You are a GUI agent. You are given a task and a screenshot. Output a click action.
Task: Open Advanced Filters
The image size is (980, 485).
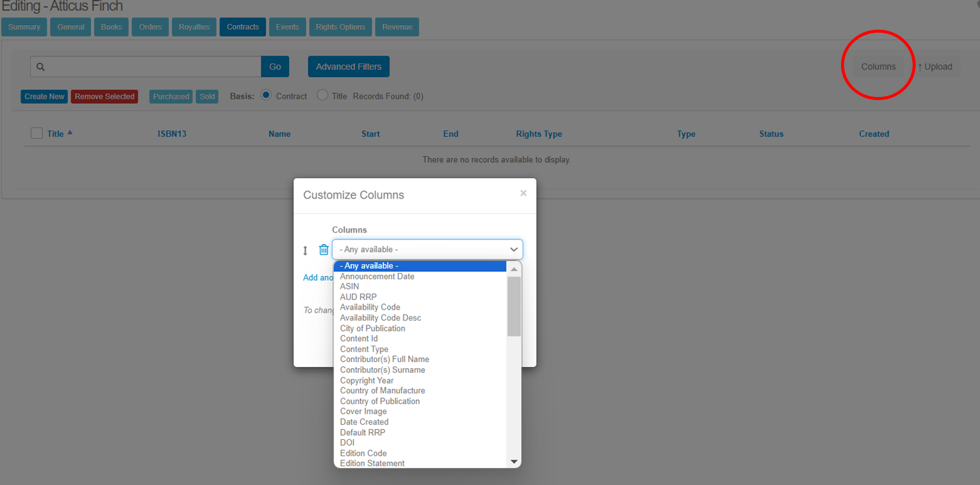[349, 67]
